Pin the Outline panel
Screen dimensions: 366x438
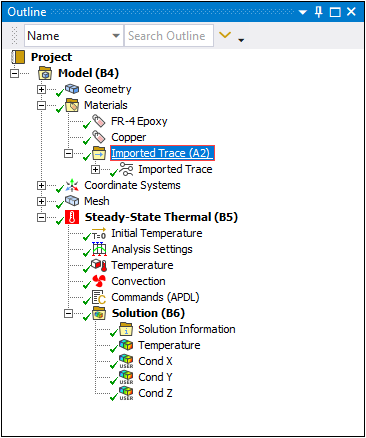tap(318, 12)
